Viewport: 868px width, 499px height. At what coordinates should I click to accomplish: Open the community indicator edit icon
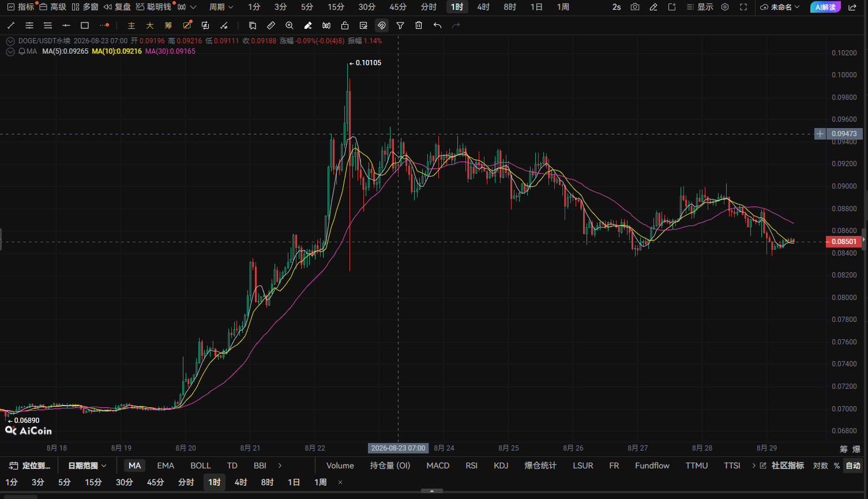click(763, 466)
